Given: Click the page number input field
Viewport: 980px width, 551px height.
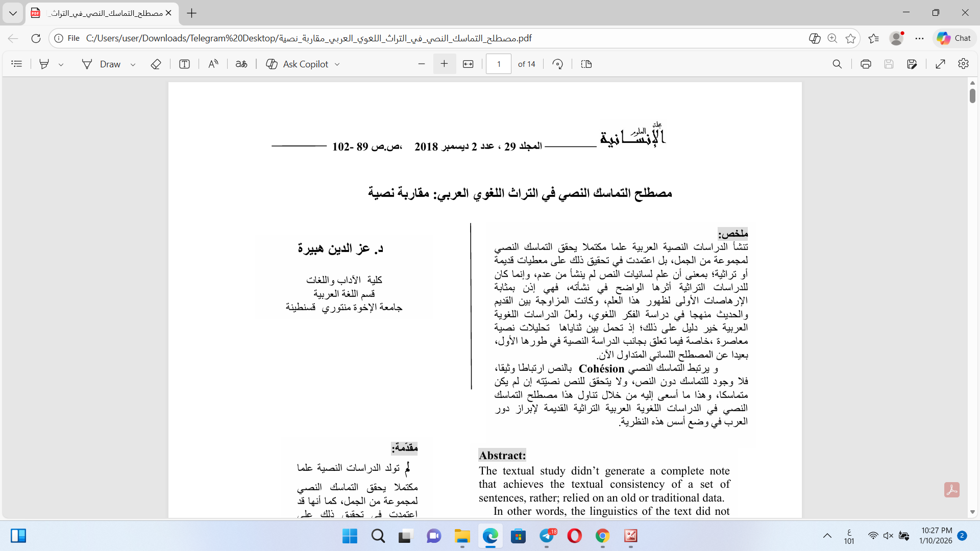Looking at the screenshot, I should [x=499, y=64].
